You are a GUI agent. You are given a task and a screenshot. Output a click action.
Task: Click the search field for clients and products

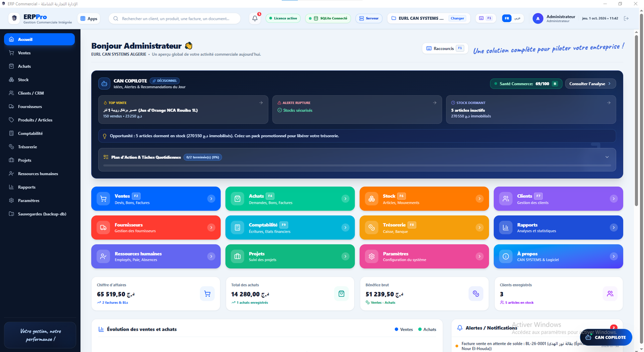[x=174, y=19]
